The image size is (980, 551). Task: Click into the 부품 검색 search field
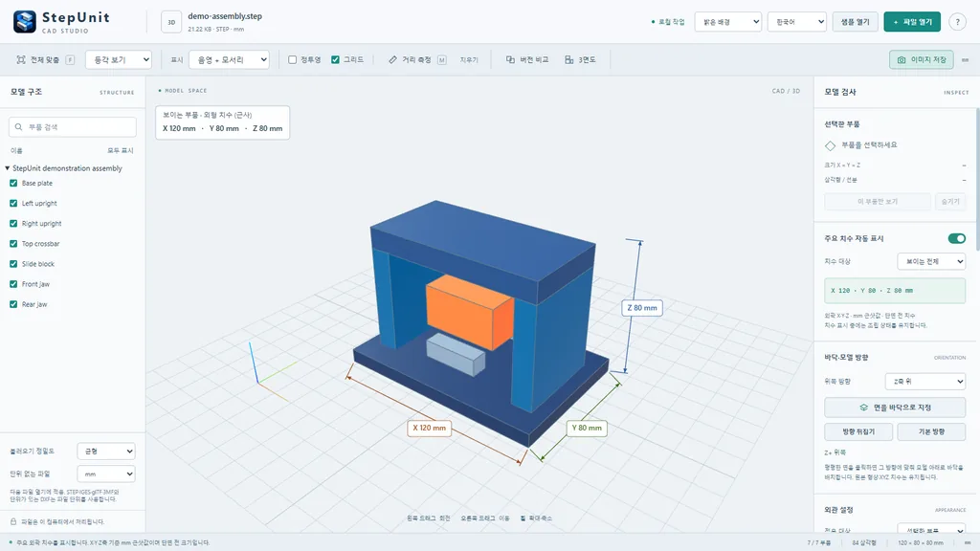pos(73,127)
